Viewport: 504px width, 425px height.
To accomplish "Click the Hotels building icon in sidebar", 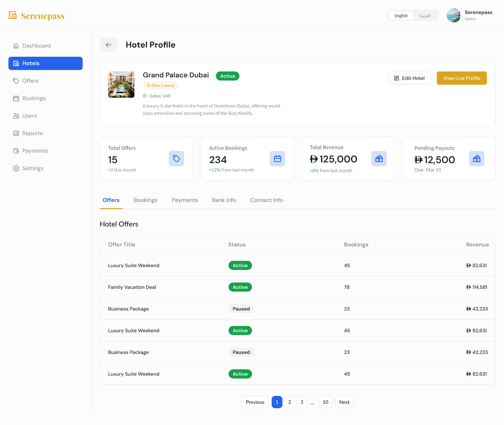I will [16, 63].
